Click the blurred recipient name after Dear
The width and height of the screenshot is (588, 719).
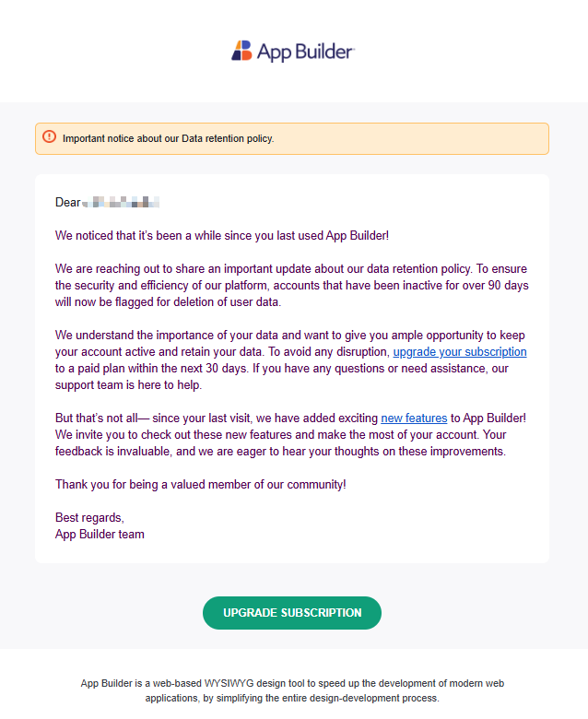tap(121, 202)
